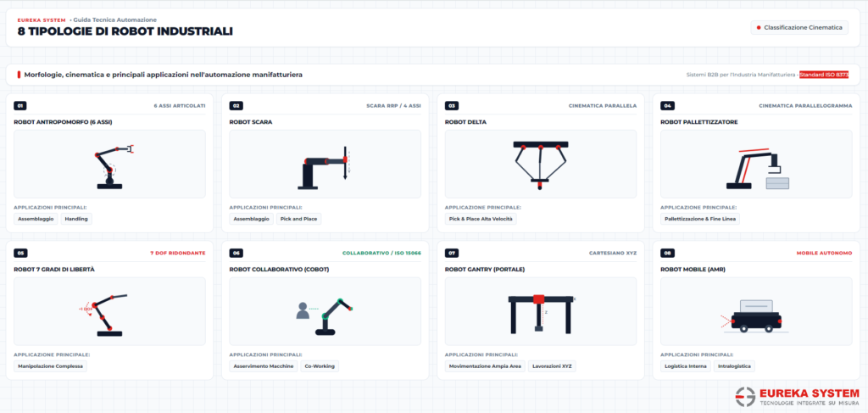Select the Co-Working tag
868x413 pixels.
point(320,366)
